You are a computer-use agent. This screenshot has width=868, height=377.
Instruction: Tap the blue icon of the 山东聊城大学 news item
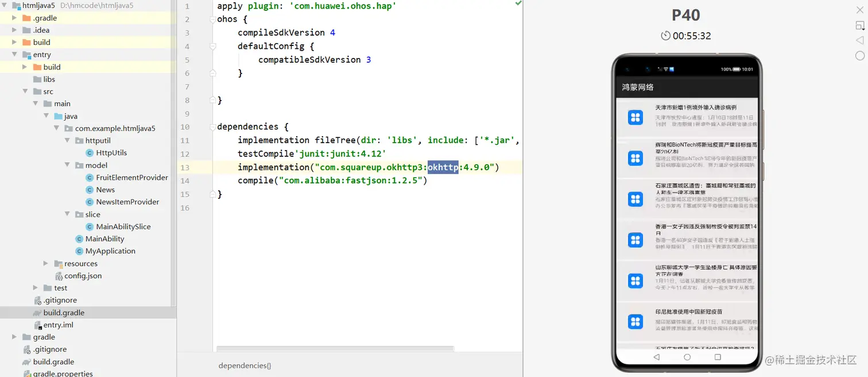[635, 280]
